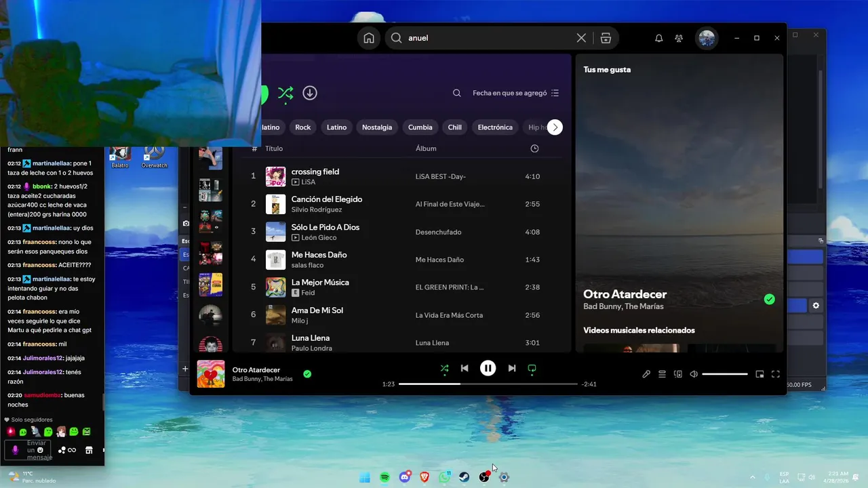Open 'La Vida Era Más Corta' album

coord(449,315)
